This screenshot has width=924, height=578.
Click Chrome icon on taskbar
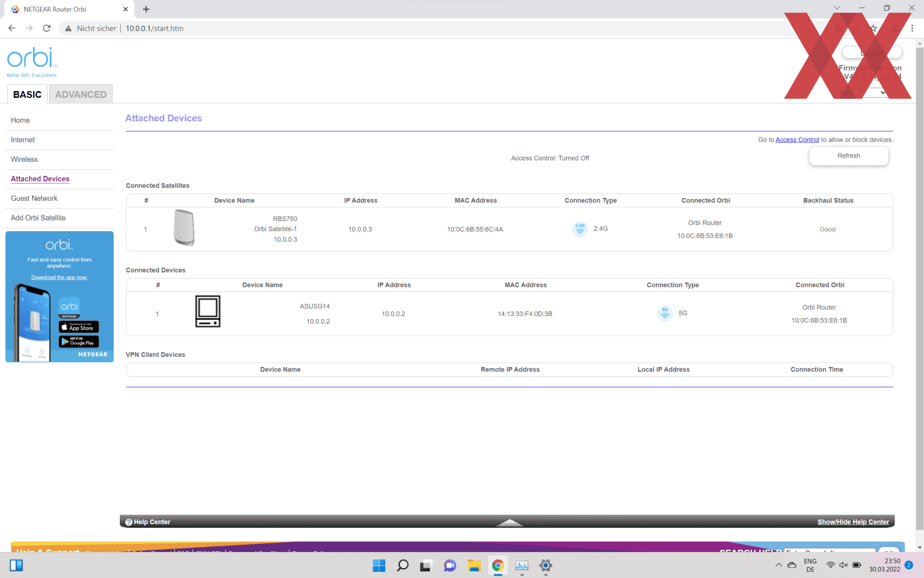pyautogui.click(x=498, y=565)
